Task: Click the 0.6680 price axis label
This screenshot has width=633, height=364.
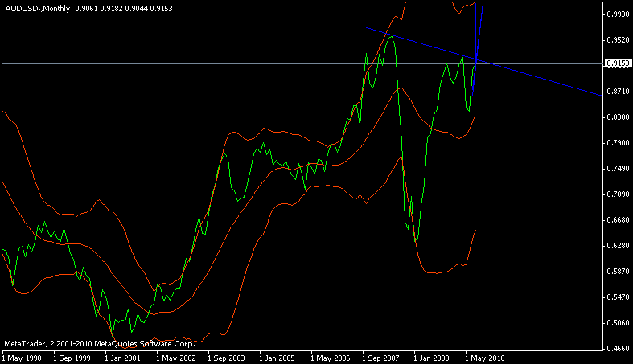Action: pos(618,220)
